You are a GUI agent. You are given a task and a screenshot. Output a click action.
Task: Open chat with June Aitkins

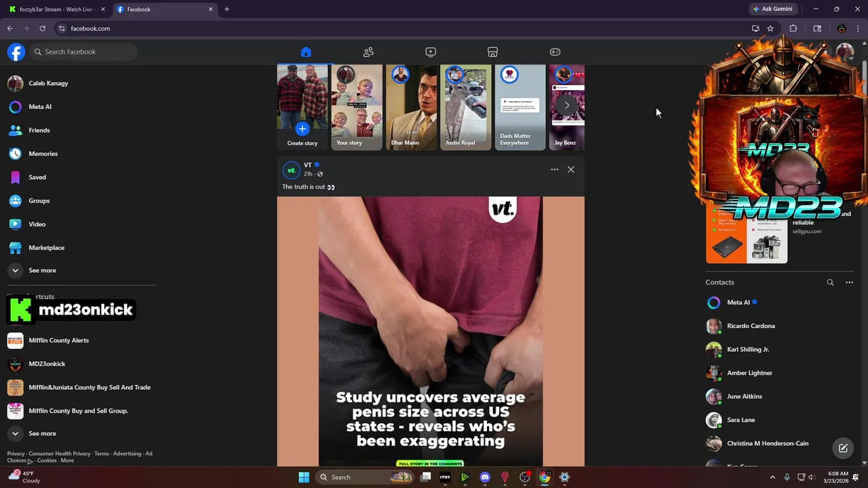pyautogui.click(x=780, y=396)
